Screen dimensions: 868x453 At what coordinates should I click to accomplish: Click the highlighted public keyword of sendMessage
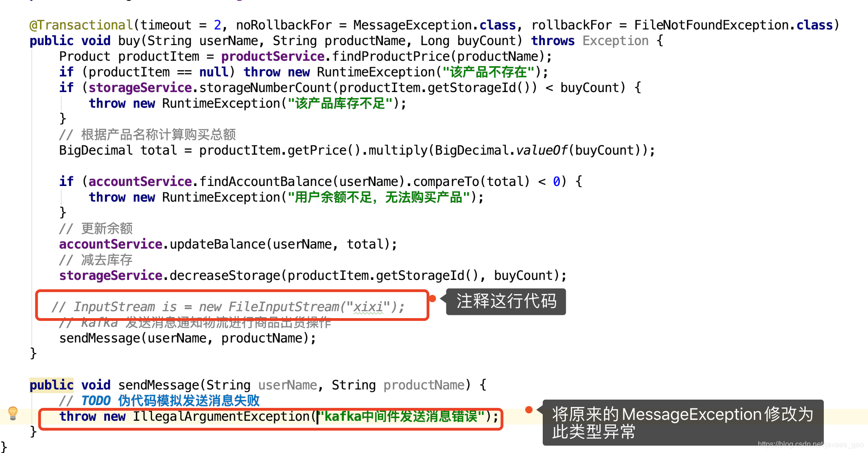click(x=52, y=385)
